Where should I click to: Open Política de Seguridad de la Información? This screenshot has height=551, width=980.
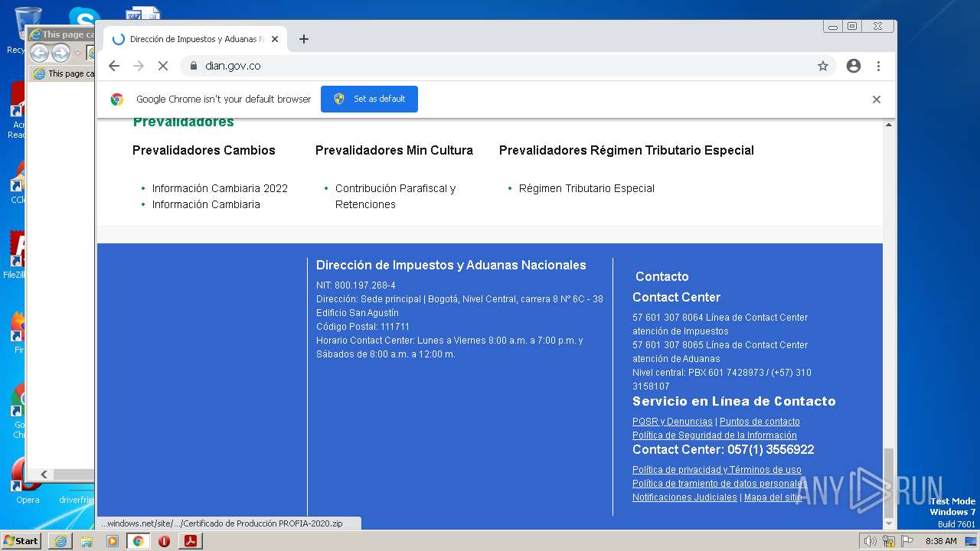click(x=714, y=435)
